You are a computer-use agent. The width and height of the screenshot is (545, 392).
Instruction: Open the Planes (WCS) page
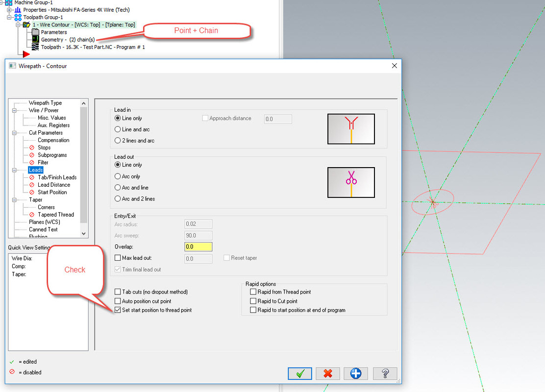[45, 222]
